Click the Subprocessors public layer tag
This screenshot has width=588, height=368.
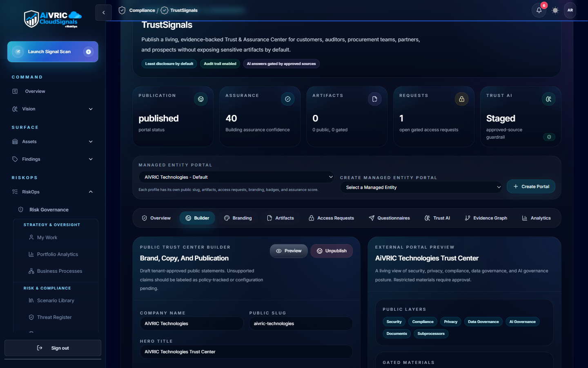click(x=431, y=334)
